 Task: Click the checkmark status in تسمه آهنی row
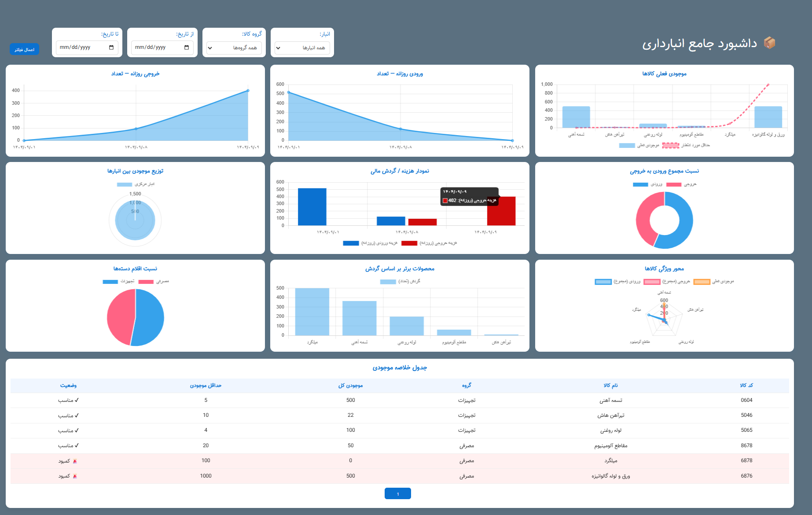tap(77, 400)
